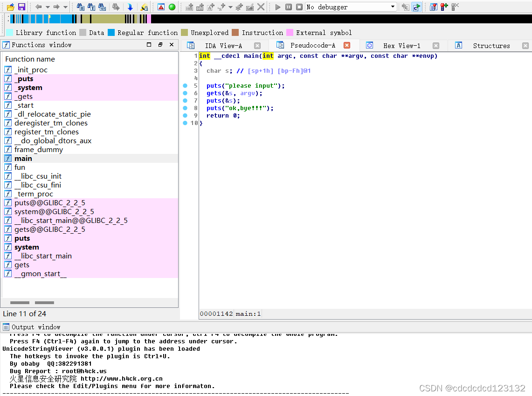Jump forward with the right arrow
This screenshot has height=396, width=532.
click(x=56, y=7)
